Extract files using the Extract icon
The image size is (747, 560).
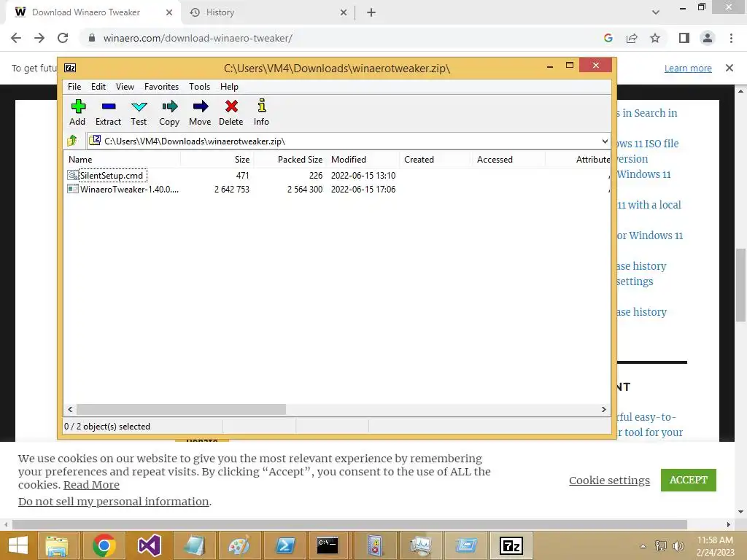coord(108,113)
